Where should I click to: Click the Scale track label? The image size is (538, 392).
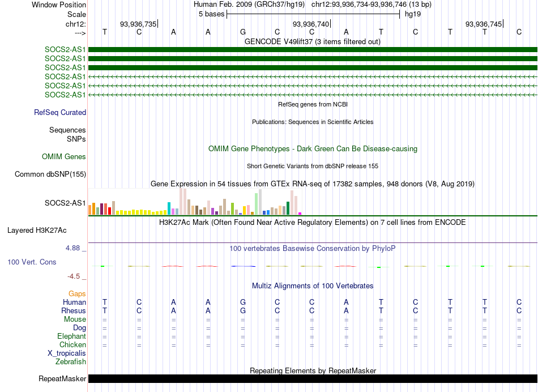[76, 14]
